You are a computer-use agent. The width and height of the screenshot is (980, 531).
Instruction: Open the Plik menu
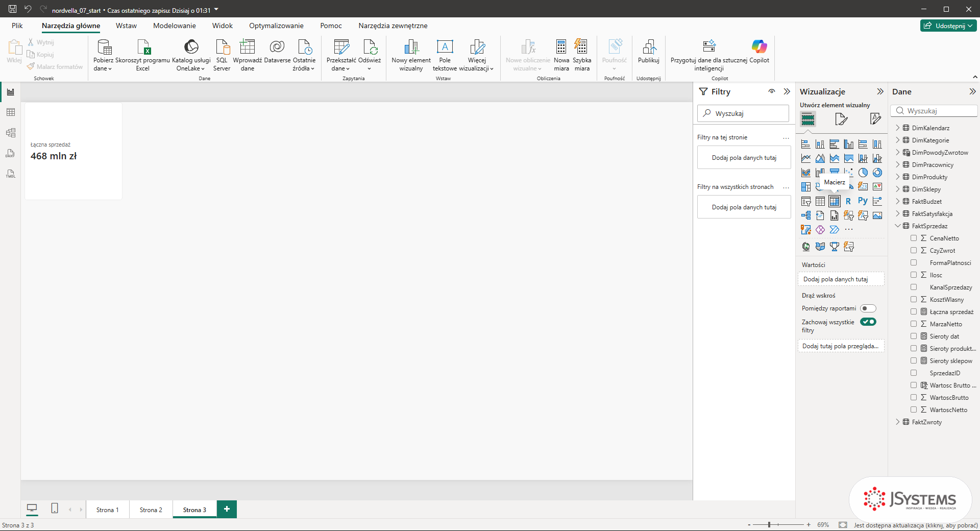pyautogui.click(x=17, y=26)
